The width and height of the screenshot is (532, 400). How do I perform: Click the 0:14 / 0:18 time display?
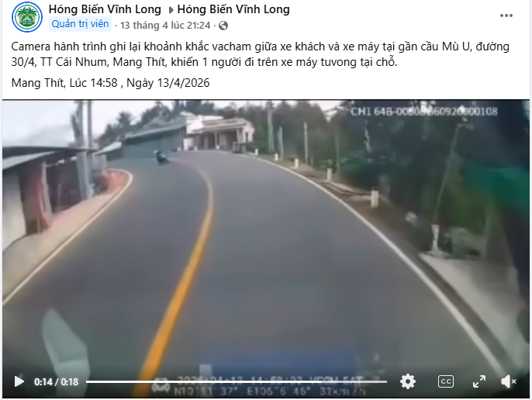click(x=56, y=382)
